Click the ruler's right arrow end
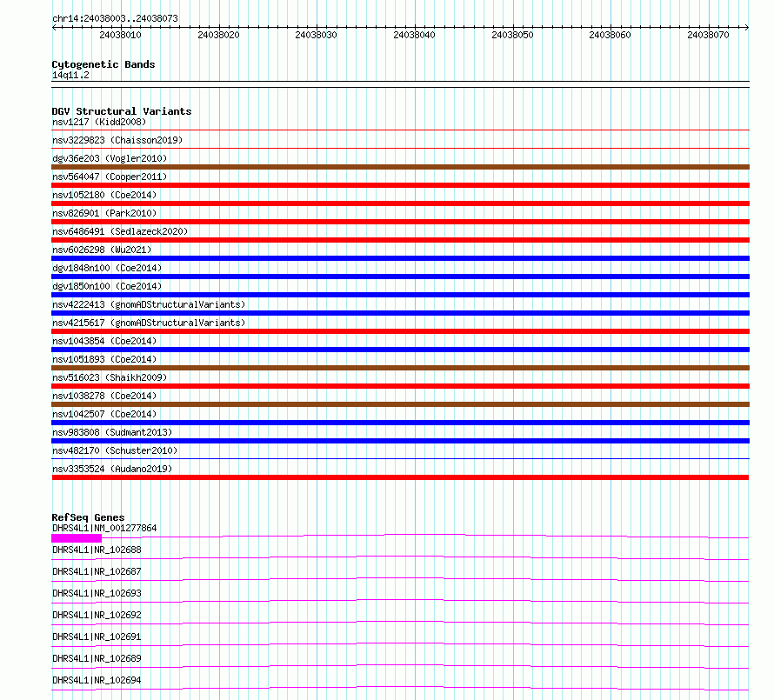774x700 pixels. [747, 27]
